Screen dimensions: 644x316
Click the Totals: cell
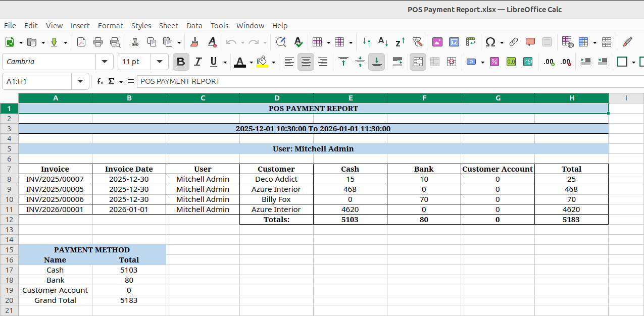(276, 220)
